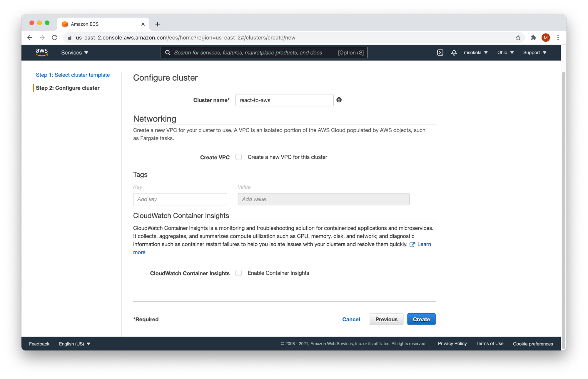Screen dimensions: 588x379
Task: Expand the Services dropdown menu
Action: (x=75, y=52)
